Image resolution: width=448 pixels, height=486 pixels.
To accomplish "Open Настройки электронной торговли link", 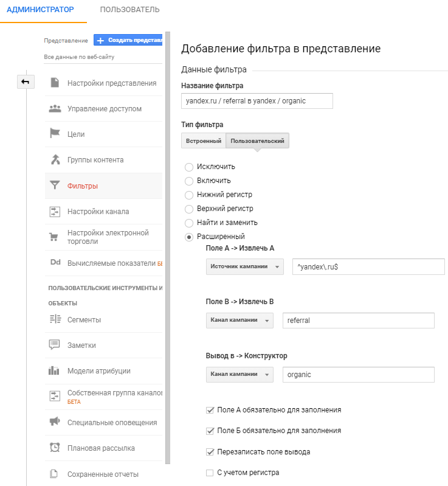I will (x=108, y=237).
